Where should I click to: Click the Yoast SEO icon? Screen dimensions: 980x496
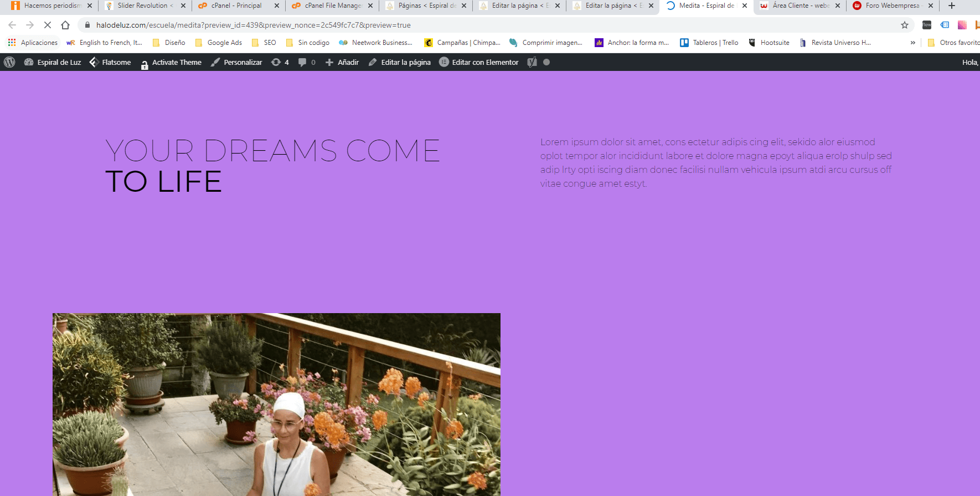[x=532, y=62]
